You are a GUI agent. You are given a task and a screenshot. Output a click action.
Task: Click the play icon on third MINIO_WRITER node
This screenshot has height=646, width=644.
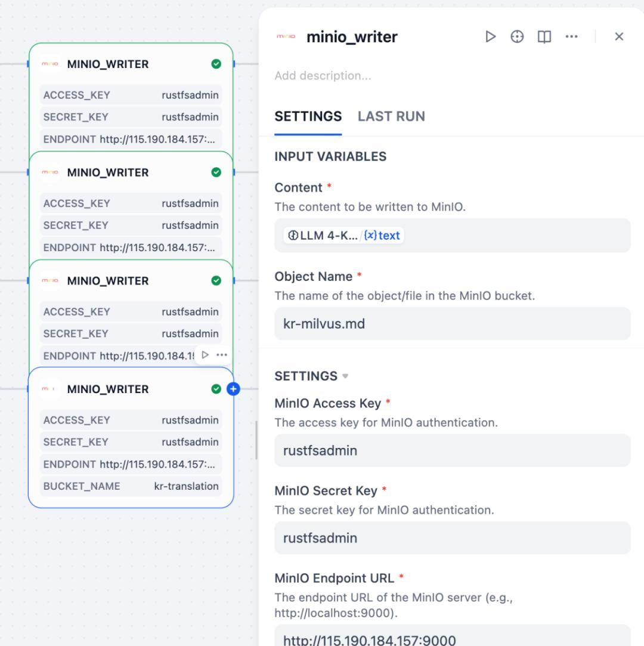pyautogui.click(x=205, y=354)
